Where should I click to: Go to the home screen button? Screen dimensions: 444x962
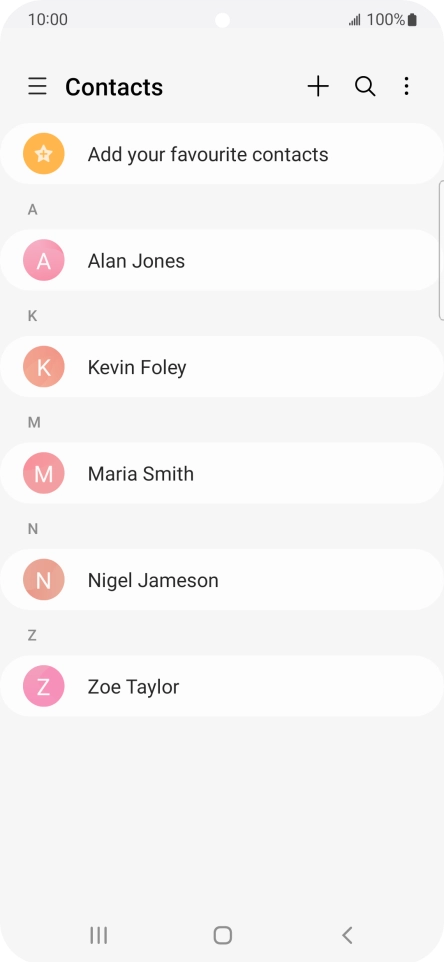222,935
